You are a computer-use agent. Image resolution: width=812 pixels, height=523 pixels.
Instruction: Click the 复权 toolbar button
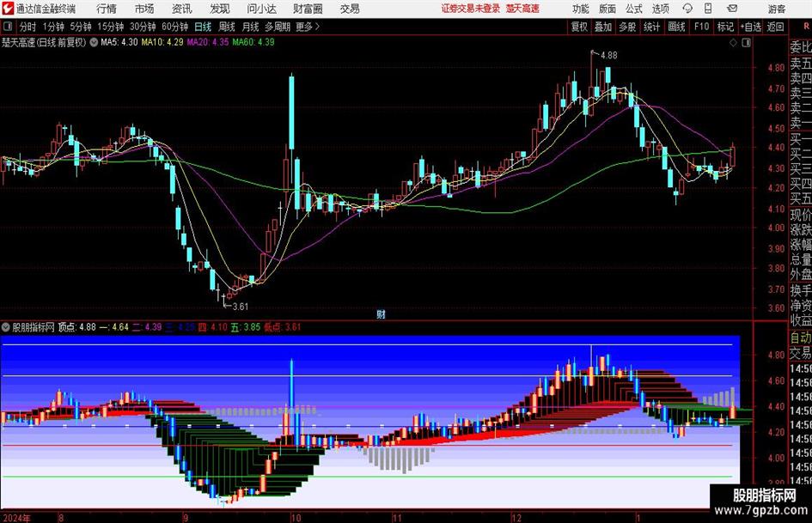coord(579,27)
